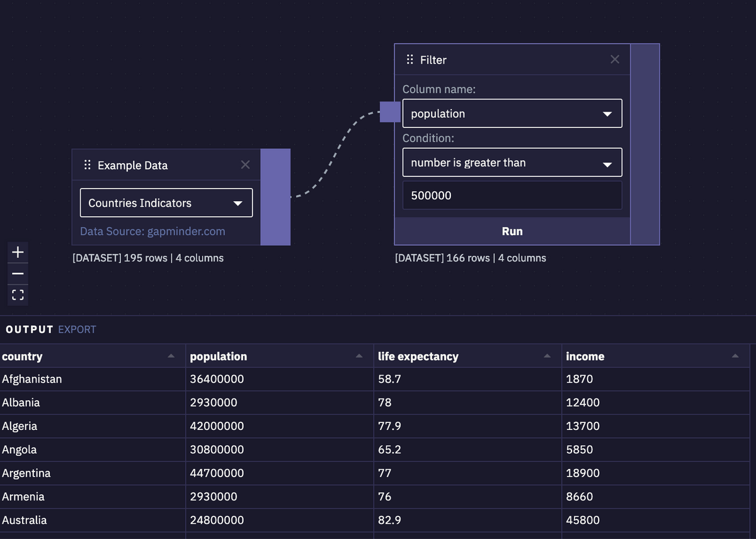Fit the node view to screen
Image resolution: width=756 pixels, height=539 pixels.
(x=18, y=294)
